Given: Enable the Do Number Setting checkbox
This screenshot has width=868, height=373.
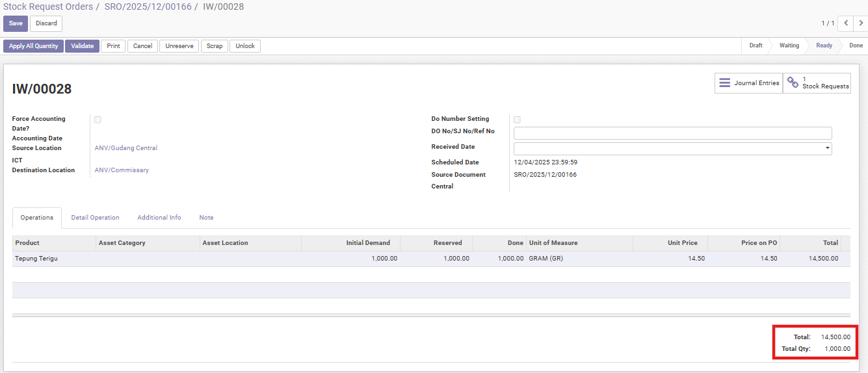Looking at the screenshot, I should pos(517,120).
